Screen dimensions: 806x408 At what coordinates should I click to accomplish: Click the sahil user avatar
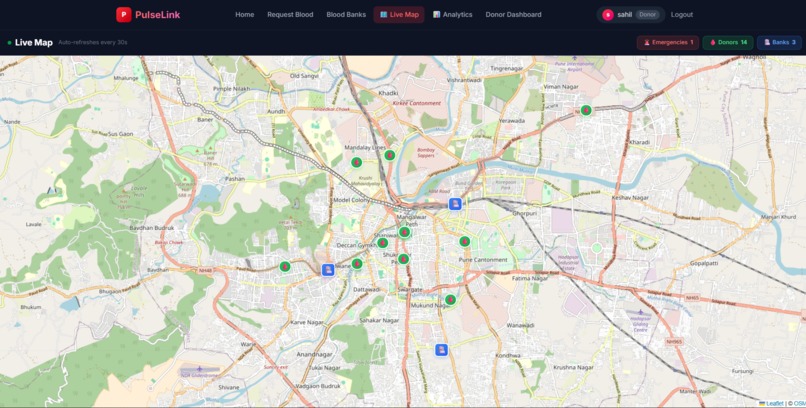[x=608, y=15]
